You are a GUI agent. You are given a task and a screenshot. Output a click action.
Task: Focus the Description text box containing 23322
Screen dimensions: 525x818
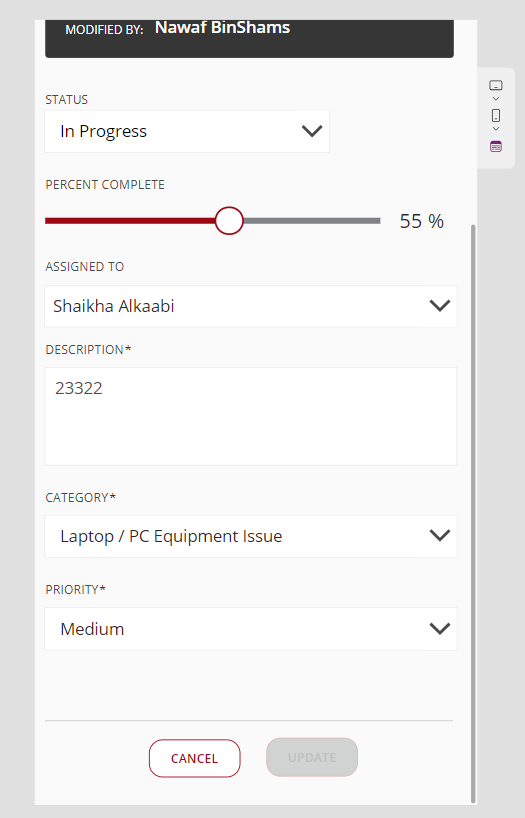click(250, 416)
